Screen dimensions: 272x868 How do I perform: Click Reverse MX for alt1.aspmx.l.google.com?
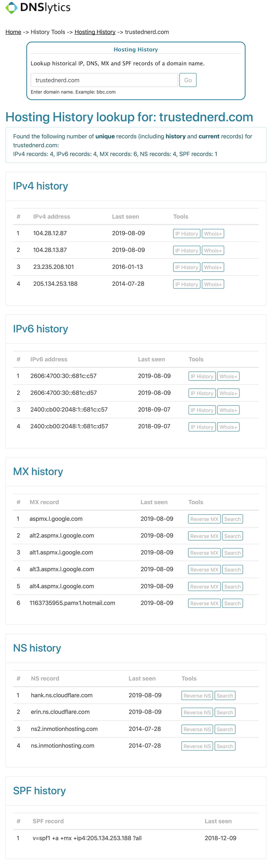[204, 553]
